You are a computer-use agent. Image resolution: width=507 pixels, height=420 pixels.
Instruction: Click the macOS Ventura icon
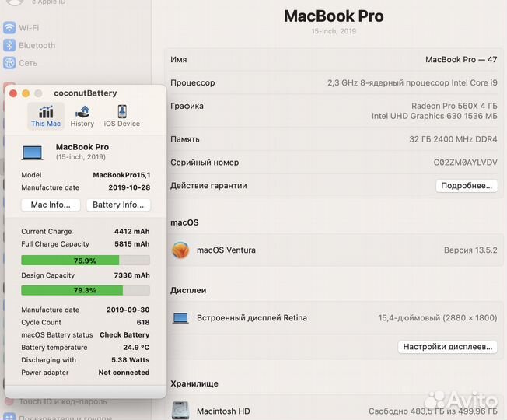click(x=180, y=250)
